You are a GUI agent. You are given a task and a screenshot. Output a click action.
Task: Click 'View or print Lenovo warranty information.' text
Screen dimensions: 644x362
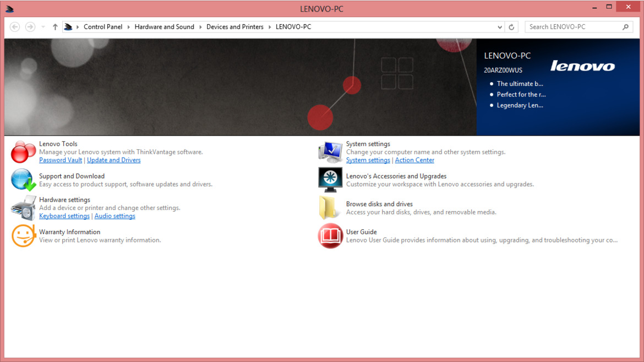[100, 240]
